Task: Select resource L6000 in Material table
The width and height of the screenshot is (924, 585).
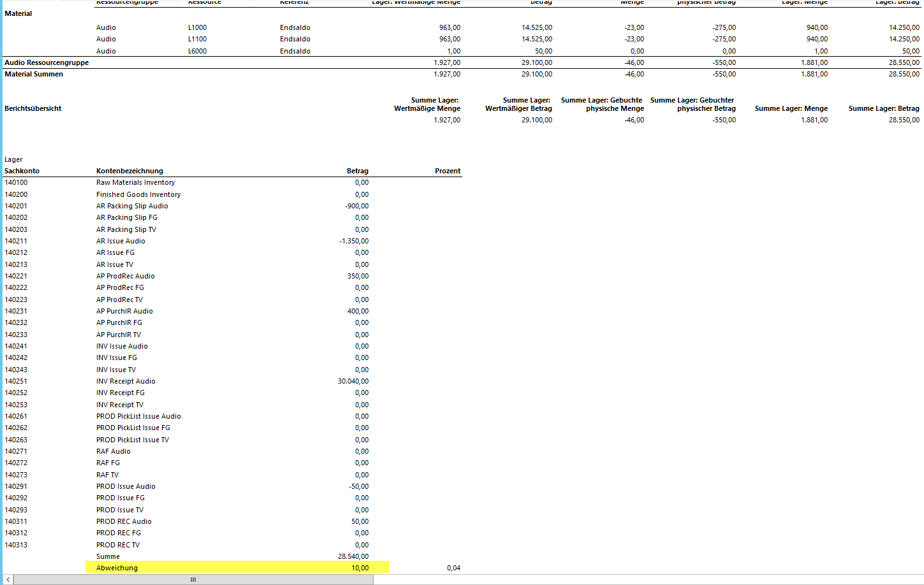Action: click(197, 51)
